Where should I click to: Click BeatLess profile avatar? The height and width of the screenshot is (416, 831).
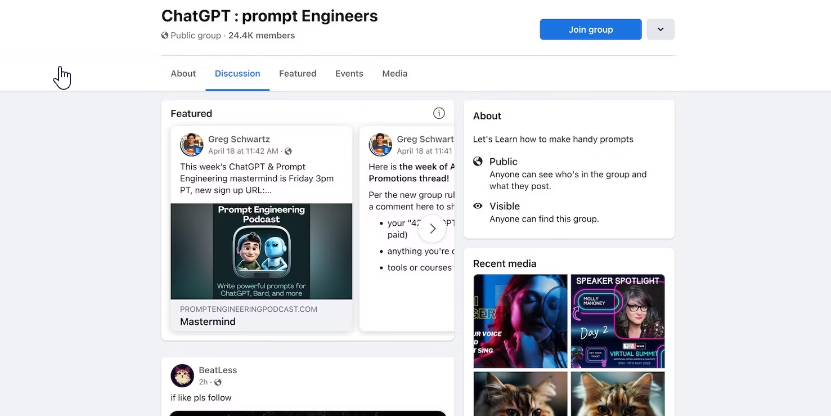click(x=182, y=375)
